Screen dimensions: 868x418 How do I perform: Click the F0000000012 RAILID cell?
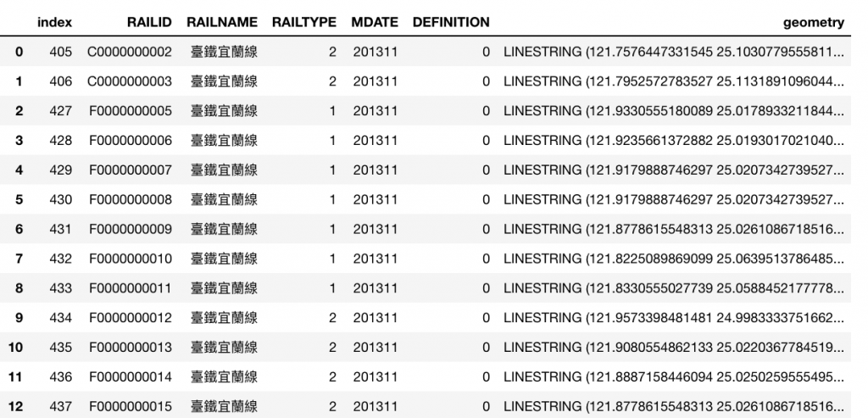pos(131,318)
